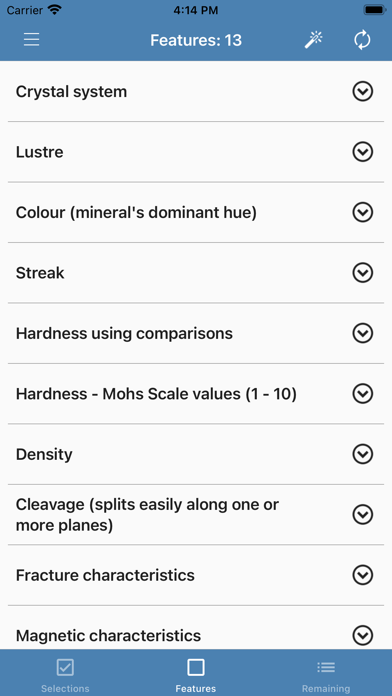Tap the circular refresh arrows icon
Screen dimensions: 392x696
pyautogui.click(x=362, y=40)
